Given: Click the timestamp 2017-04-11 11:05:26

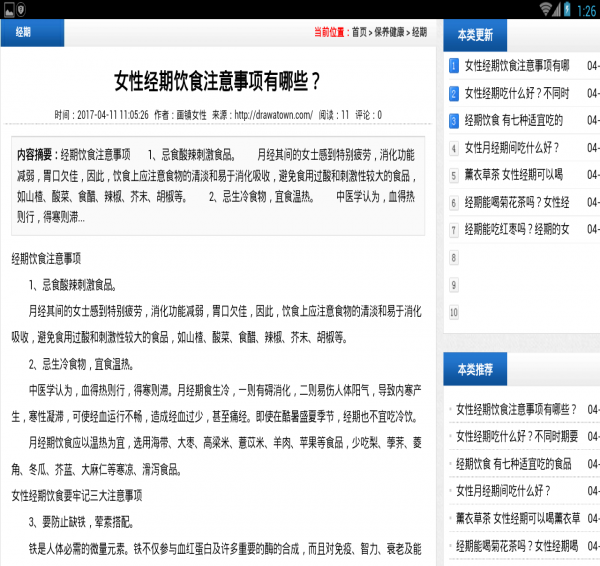Looking at the screenshot, I should tap(113, 115).
